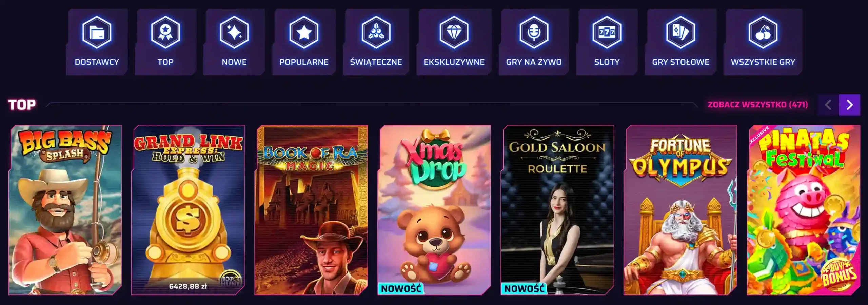Launch Gold Saloon Roulette live game
The height and width of the screenshot is (305, 868).
557,210
